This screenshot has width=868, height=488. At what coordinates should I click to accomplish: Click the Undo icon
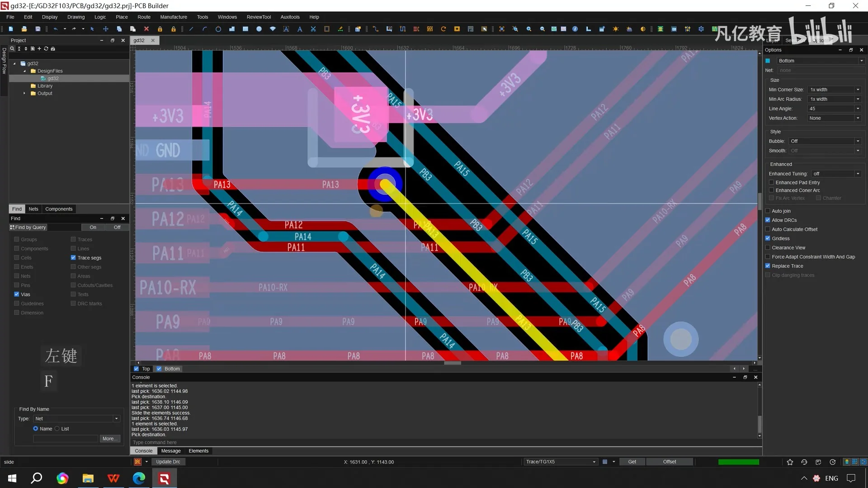(x=56, y=29)
